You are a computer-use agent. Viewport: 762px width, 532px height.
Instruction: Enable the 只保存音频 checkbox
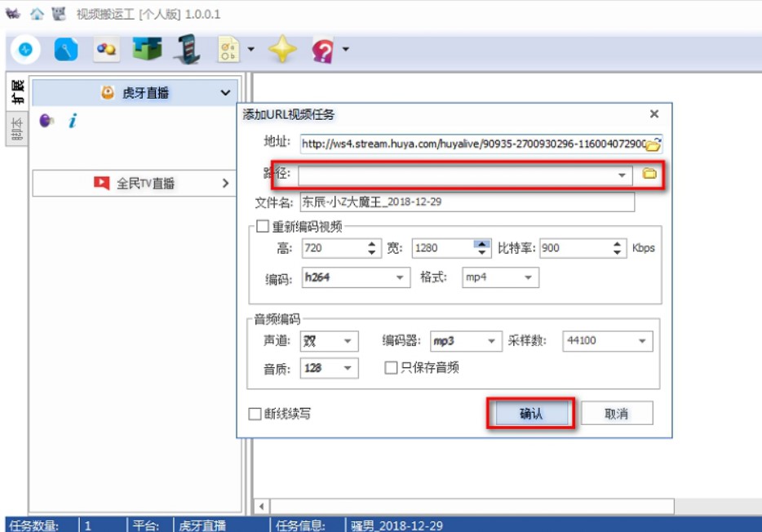pyautogui.click(x=392, y=367)
